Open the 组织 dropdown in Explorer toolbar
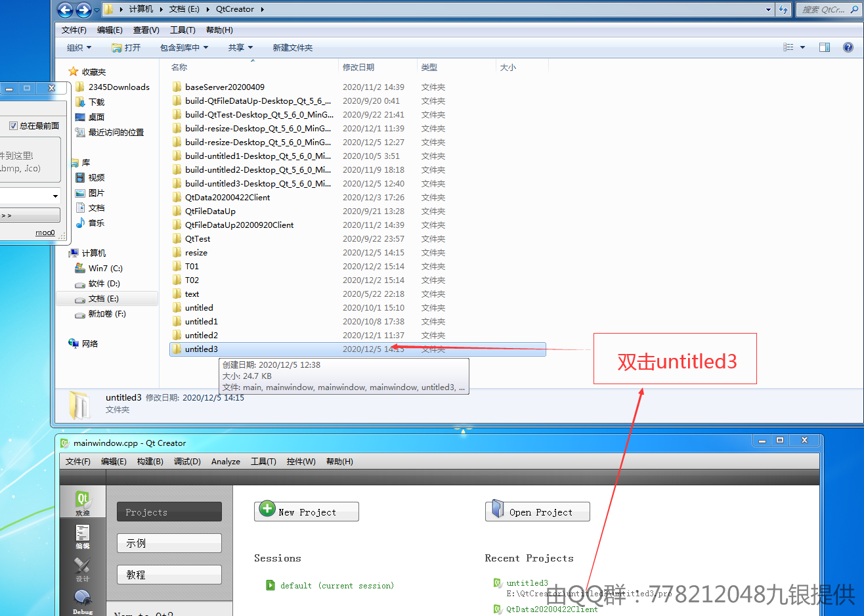The image size is (864, 616). pos(79,47)
